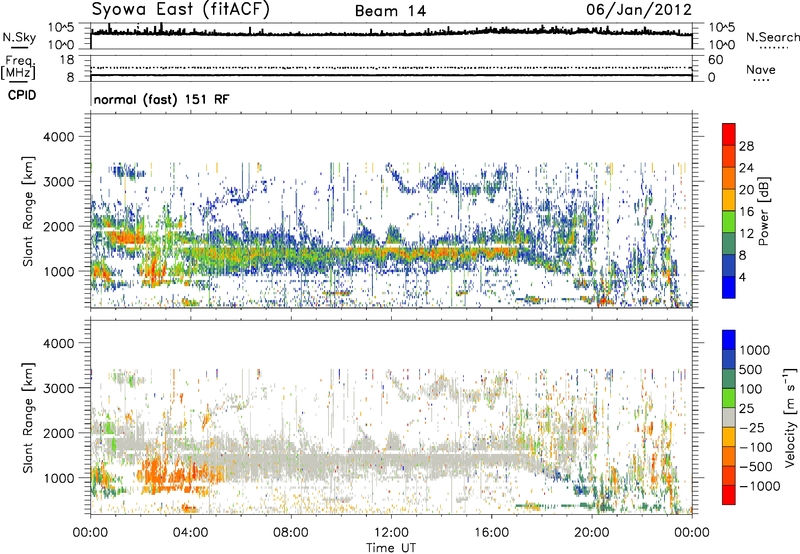
Task: Click the "04:00" time tick label
Action: point(190,533)
